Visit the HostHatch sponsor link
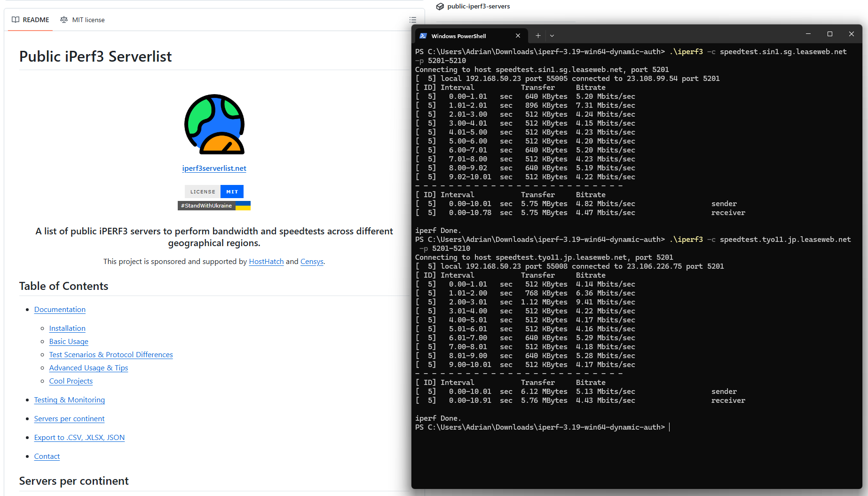868x496 pixels. click(x=266, y=262)
